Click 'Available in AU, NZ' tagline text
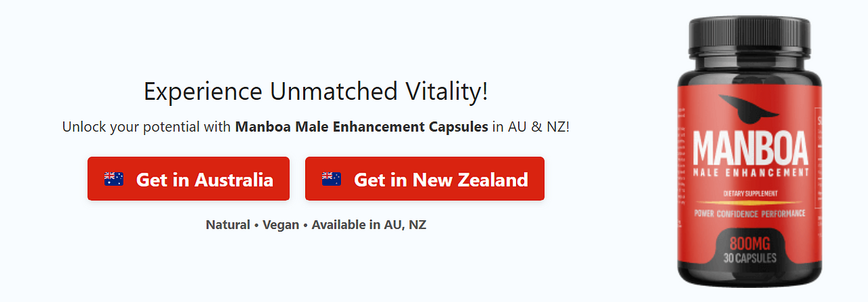Viewport: 868px width, 302px height. pos(369,225)
